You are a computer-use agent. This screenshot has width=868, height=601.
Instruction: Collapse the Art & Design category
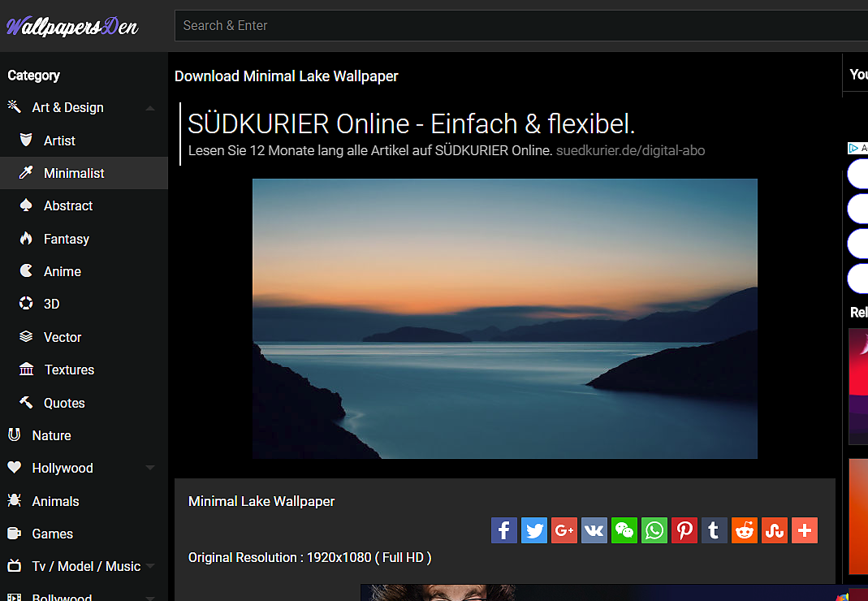tap(150, 108)
